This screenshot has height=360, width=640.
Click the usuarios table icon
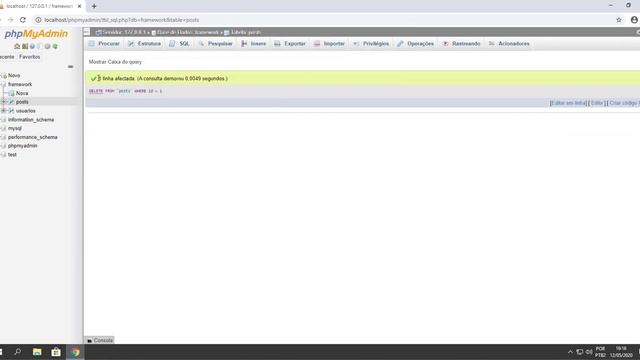[x=11, y=111]
